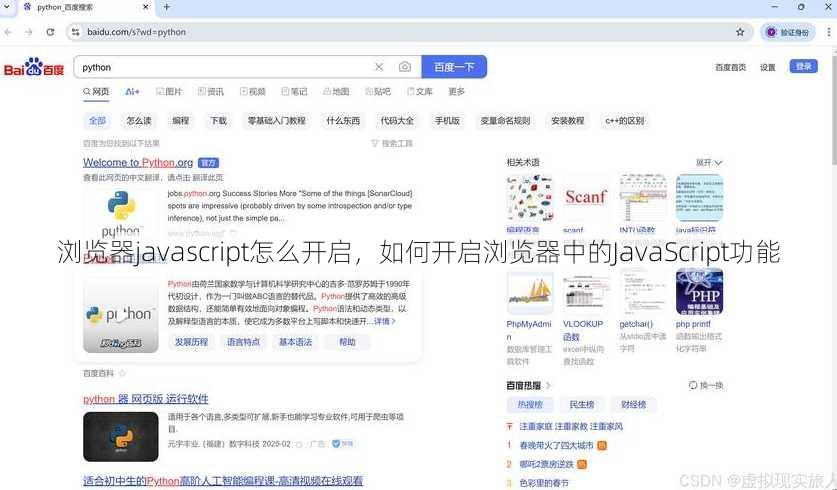837x490 pixels.
Task: Open Welcome to Python.org result link
Action: click(x=138, y=162)
